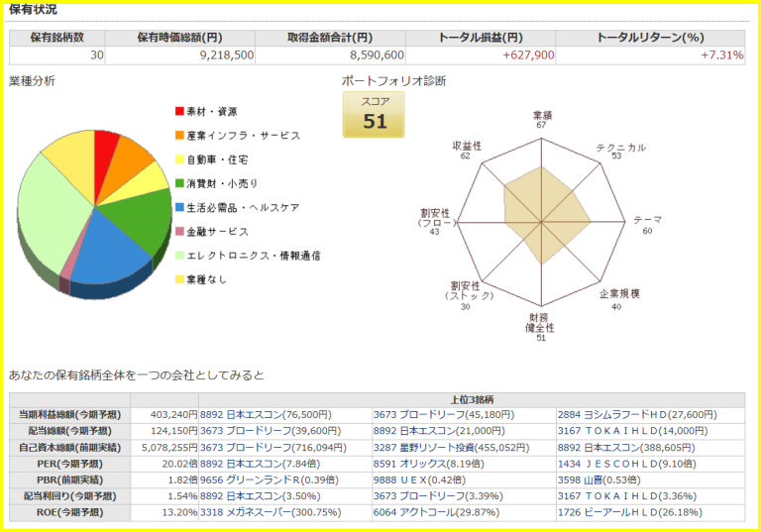This screenshot has height=532, width=761.
Task: Click the 収益性 62 radar chart label
Action: tap(467, 150)
